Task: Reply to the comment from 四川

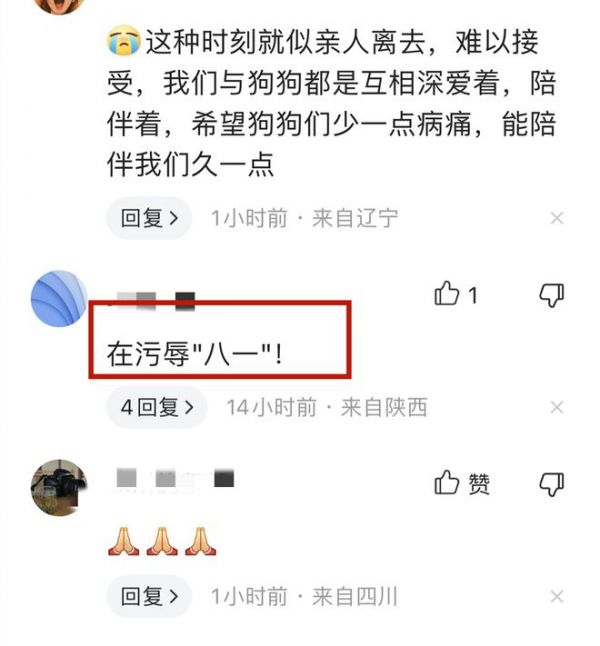Action: [x=149, y=596]
